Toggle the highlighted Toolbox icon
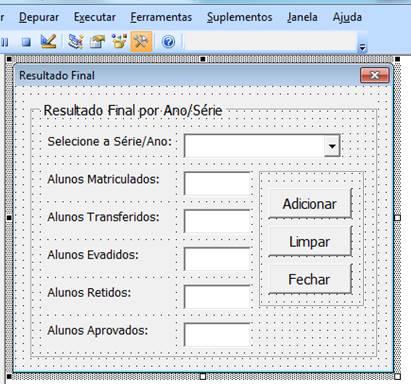This screenshot has height=384, width=411. click(x=141, y=42)
